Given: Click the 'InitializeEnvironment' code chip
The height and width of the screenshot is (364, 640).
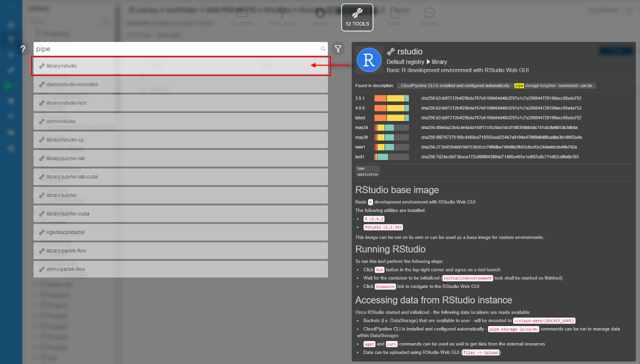Looking at the screenshot, I should [467, 278].
